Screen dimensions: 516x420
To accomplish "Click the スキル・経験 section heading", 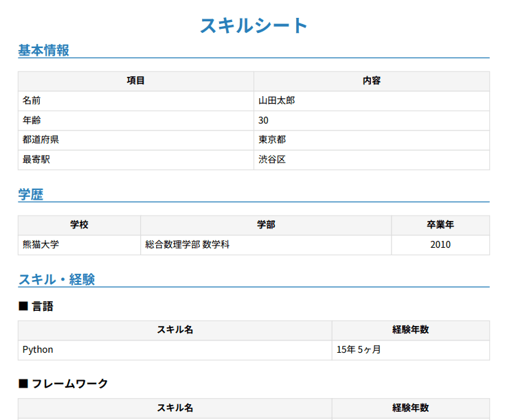I will click(x=56, y=279).
